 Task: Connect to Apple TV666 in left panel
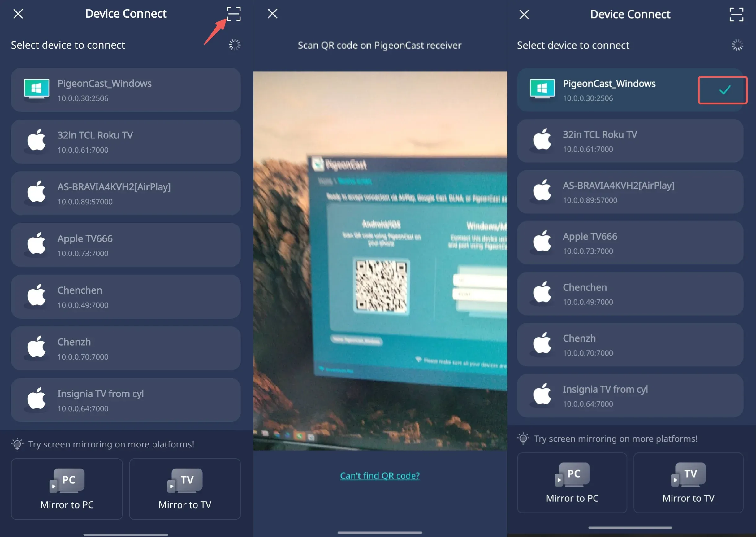coord(126,245)
